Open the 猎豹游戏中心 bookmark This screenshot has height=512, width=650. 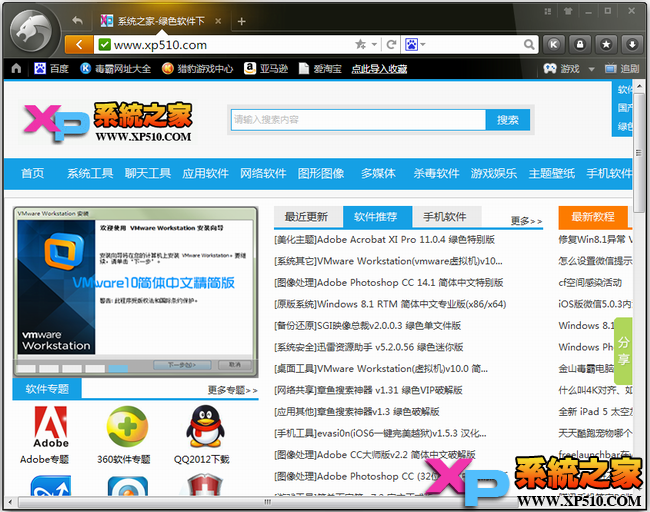[197, 68]
